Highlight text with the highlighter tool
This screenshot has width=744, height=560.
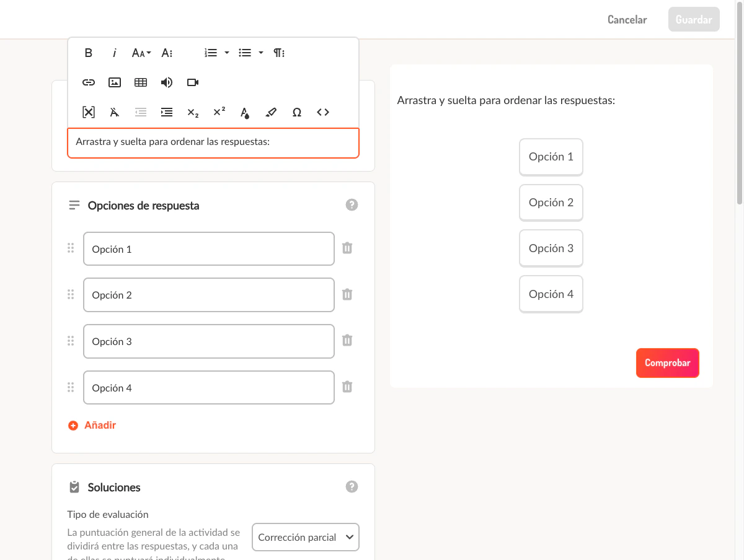tap(270, 112)
